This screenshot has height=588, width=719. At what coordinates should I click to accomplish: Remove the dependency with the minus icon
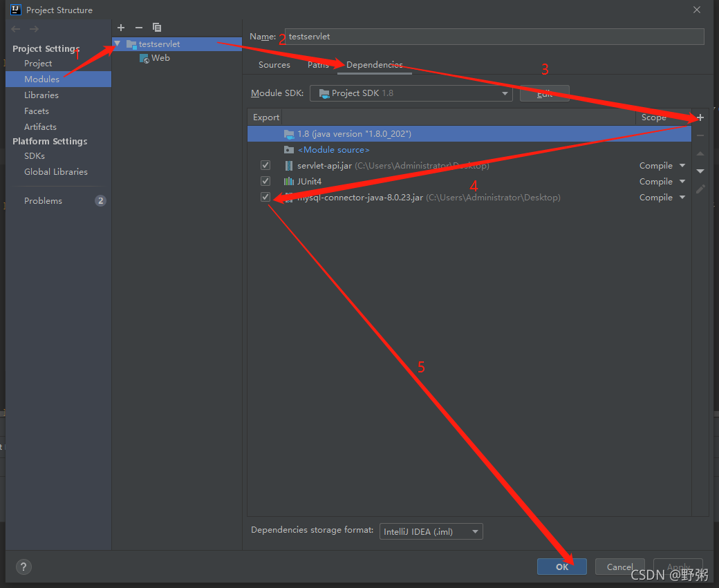click(x=700, y=135)
